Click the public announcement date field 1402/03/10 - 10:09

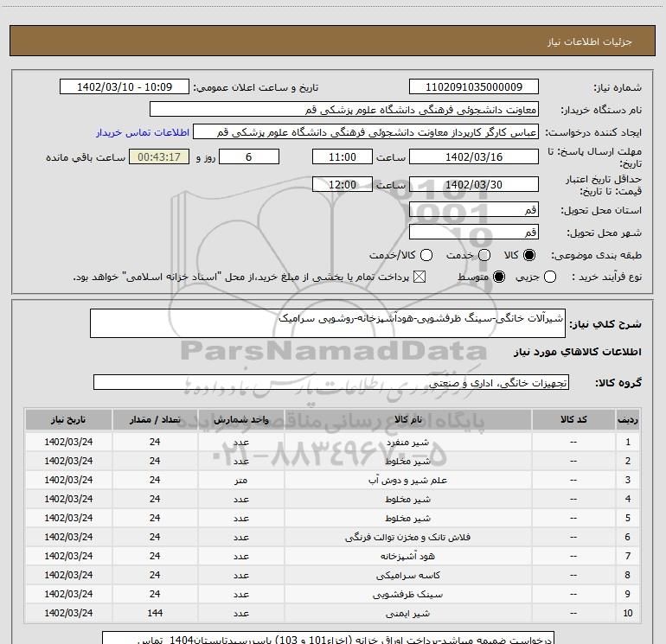[x=125, y=86]
